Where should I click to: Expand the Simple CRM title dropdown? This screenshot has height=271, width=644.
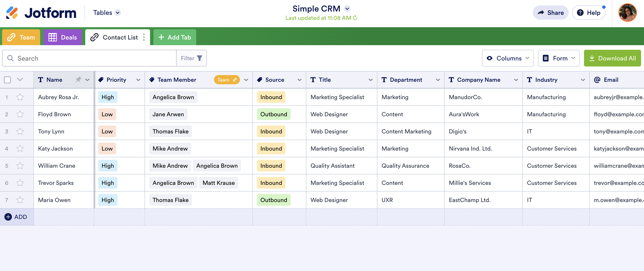click(347, 9)
